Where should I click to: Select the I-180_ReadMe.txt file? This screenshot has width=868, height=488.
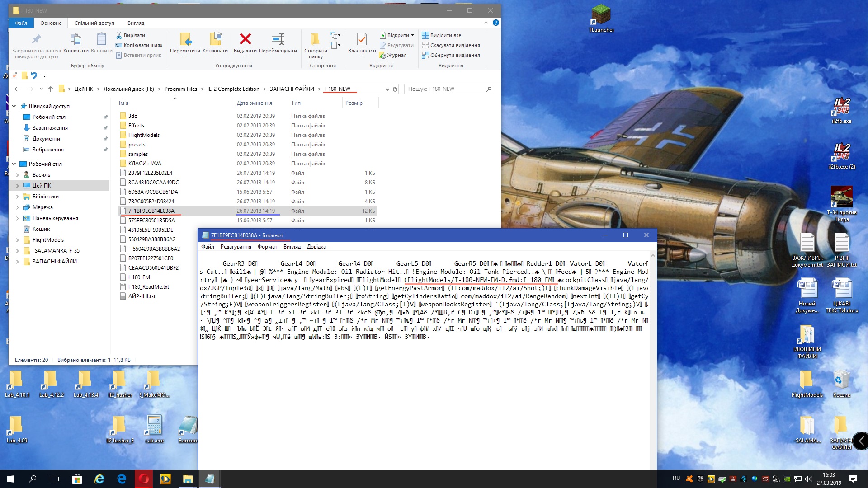(148, 287)
